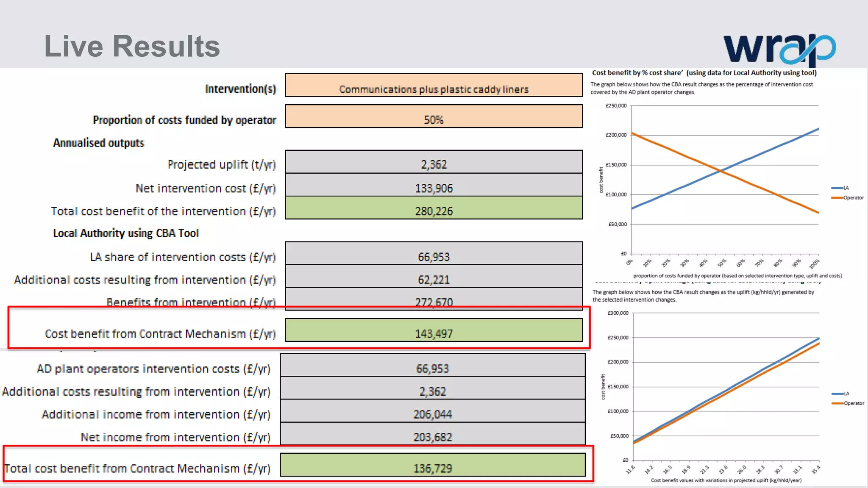Click the Live Results slide title

132,46
